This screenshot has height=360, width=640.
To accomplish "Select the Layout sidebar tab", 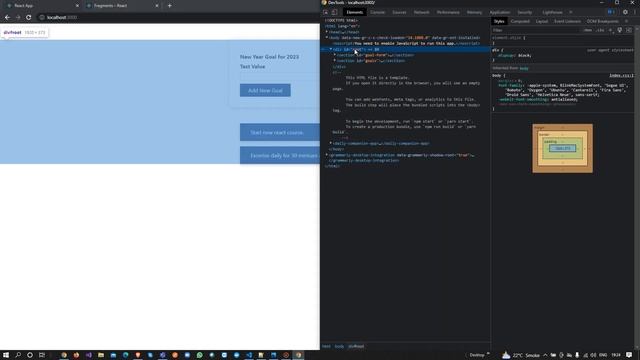I will [542, 21].
